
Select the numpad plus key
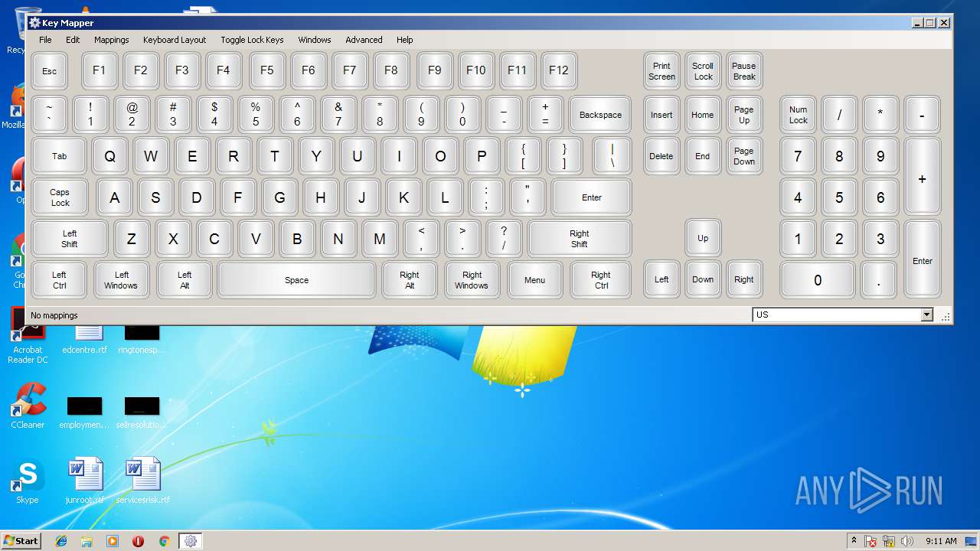tap(923, 177)
